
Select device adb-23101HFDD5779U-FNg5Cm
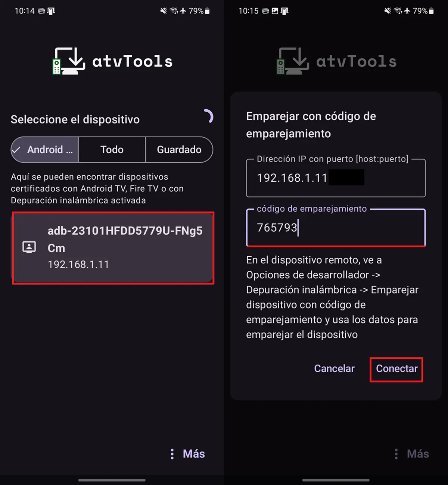(x=113, y=248)
